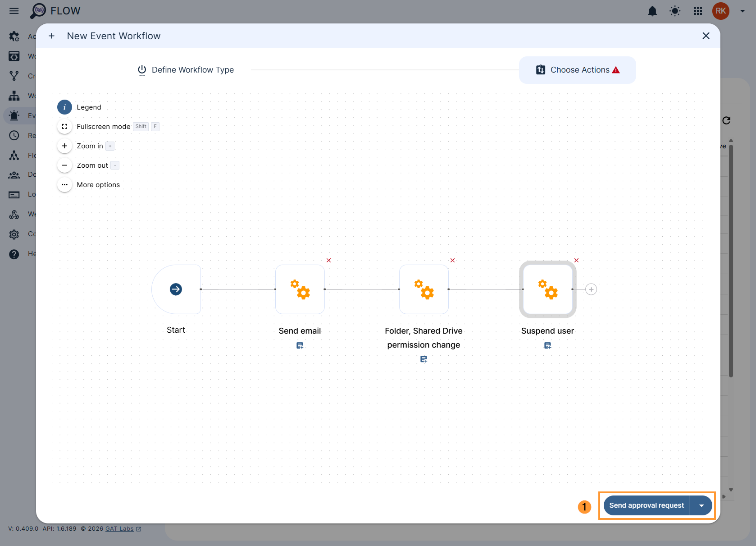Open the note icon under Suspend user
Screen dimensions: 756x546
pos(547,346)
